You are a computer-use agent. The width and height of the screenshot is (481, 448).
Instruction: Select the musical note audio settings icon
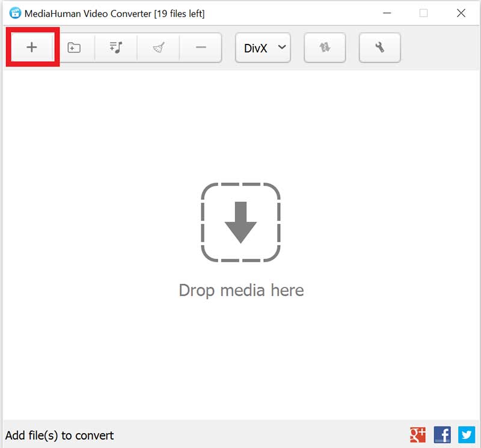click(115, 48)
